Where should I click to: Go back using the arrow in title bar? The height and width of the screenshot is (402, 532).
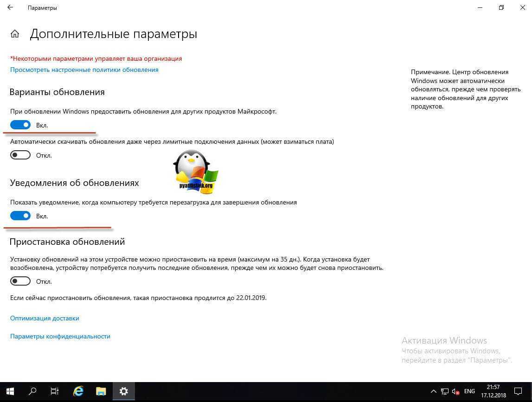pos(10,8)
